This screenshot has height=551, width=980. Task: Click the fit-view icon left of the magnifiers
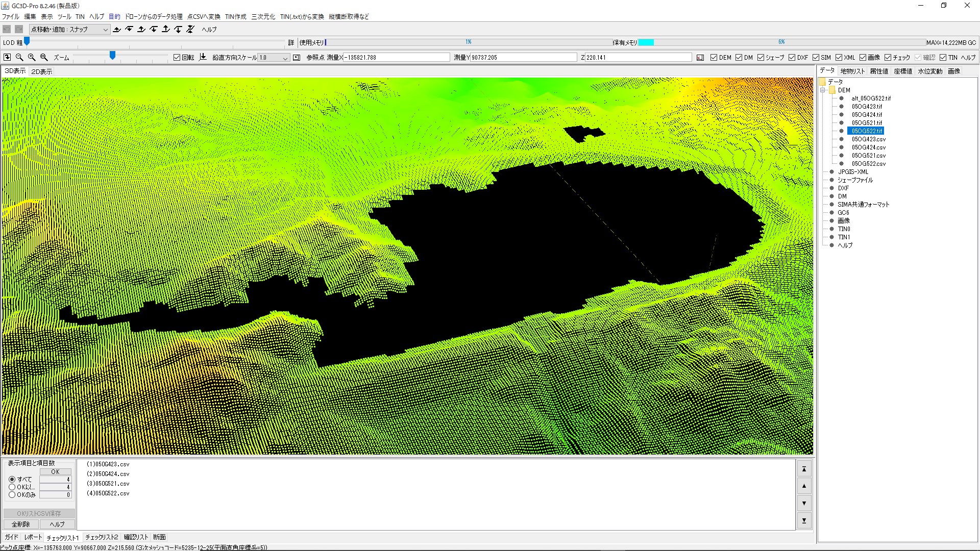7,57
